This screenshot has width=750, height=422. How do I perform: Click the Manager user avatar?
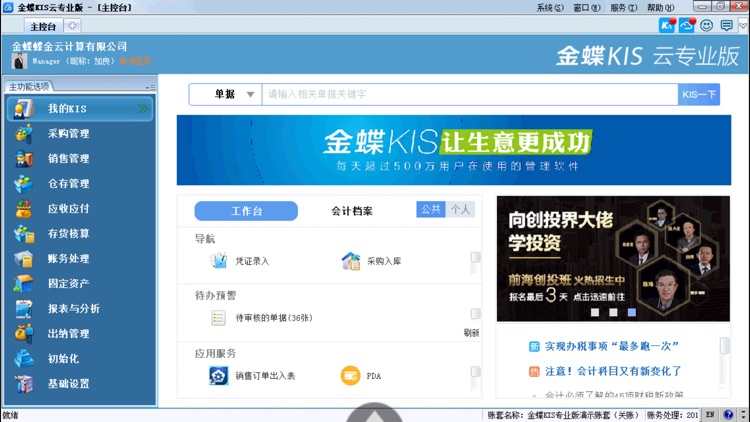click(x=19, y=61)
